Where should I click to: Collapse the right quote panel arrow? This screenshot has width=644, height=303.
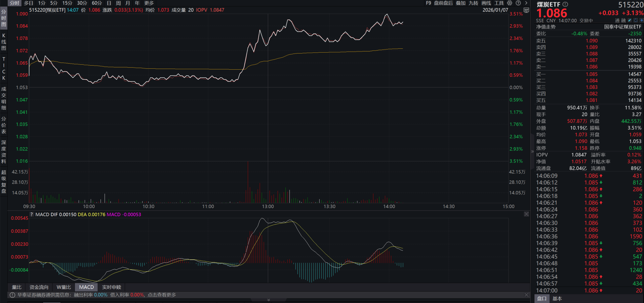point(532,151)
